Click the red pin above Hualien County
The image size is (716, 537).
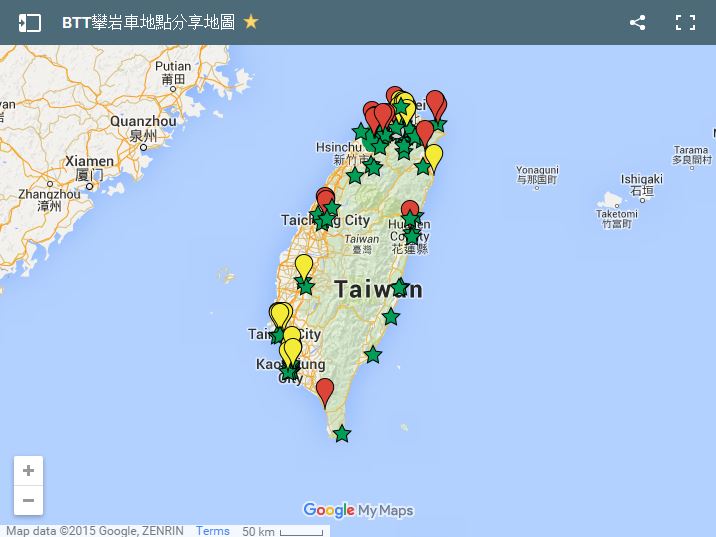[x=410, y=210]
